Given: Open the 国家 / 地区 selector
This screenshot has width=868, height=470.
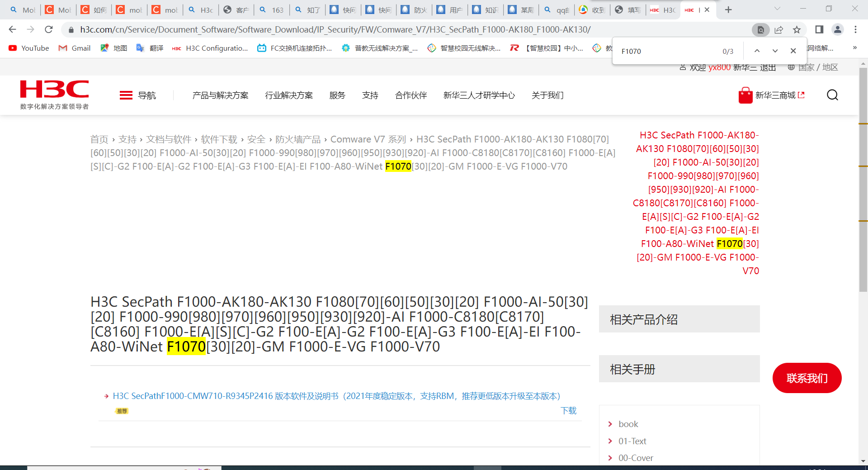Looking at the screenshot, I should pos(813,67).
